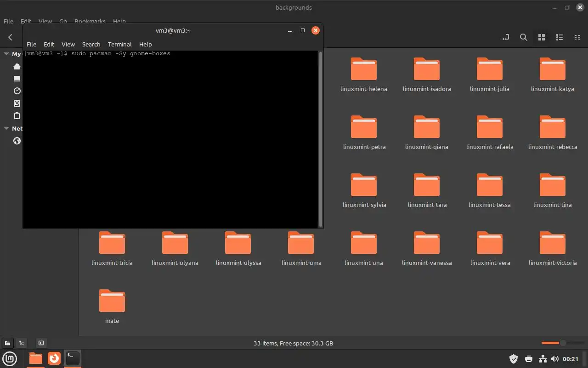Switch file manager to compact view
The height and width of the screenshot is (368, 588).
577,37
